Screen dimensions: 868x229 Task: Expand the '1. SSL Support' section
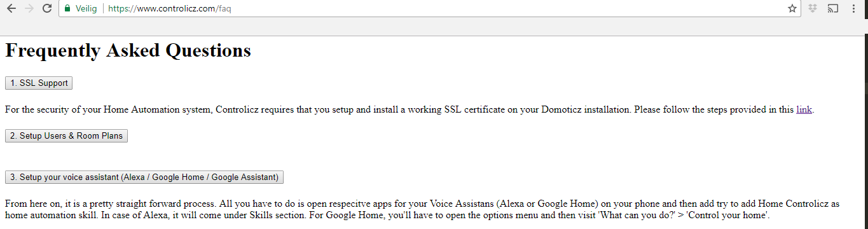(39, 83)
